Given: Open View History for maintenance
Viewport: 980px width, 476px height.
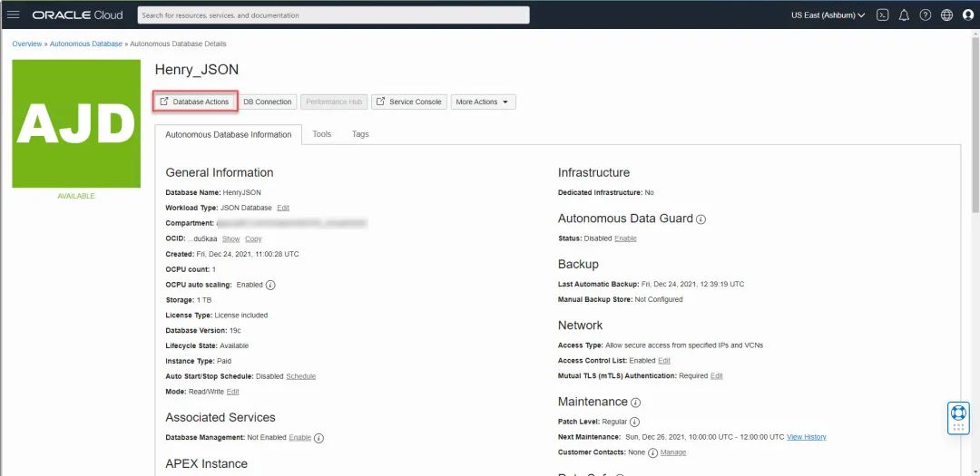Looking at the screenshot, I should pos(807,437).
